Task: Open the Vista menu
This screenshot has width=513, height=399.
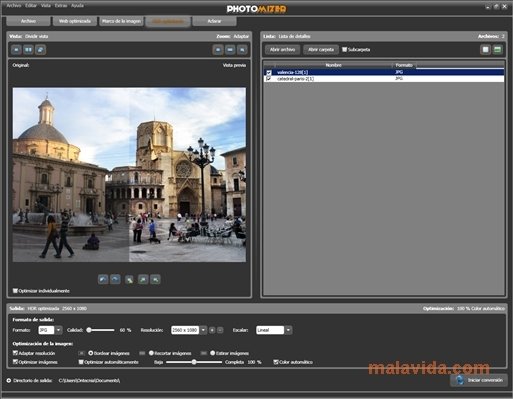Action: 46,5
